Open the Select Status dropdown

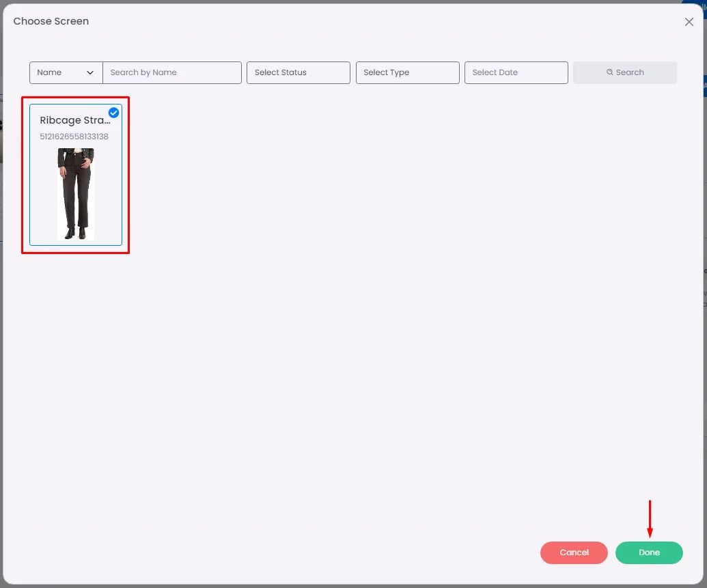(298, 72)
